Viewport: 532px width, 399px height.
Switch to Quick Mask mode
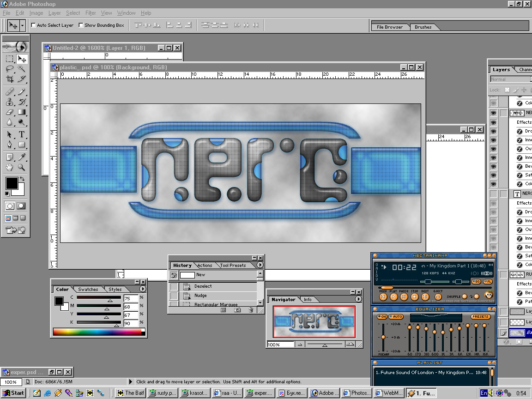click(x=21, y=206)
